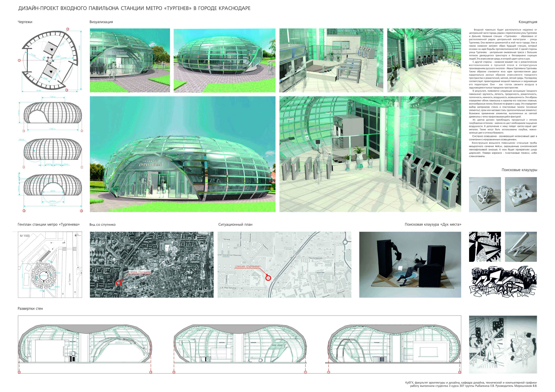Click the red location marker on situational plan
The image size is (555, 392).
pyautogui.click(x=268, y=278)
